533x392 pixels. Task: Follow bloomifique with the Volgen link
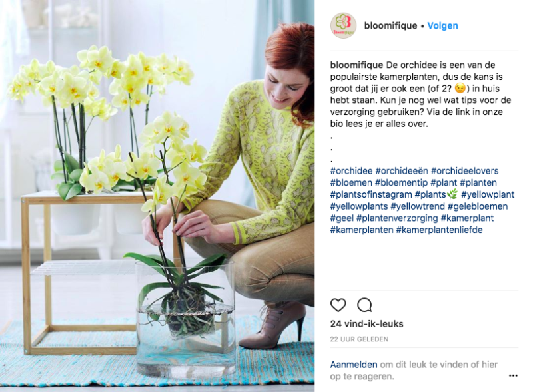point(442,25)
